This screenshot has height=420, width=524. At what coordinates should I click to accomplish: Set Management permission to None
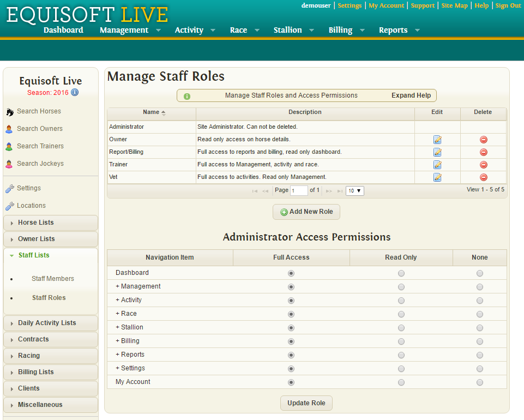click(x=479, y=287)
